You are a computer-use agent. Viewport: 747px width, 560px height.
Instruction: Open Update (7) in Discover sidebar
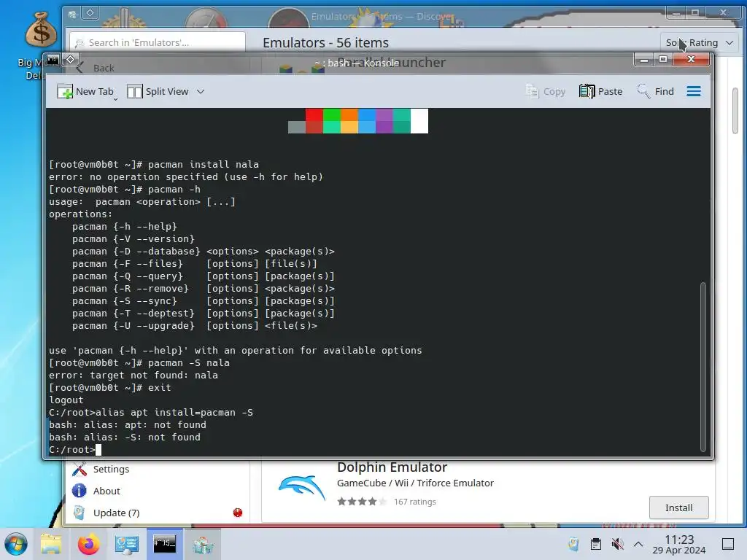[x=116, y=513]
